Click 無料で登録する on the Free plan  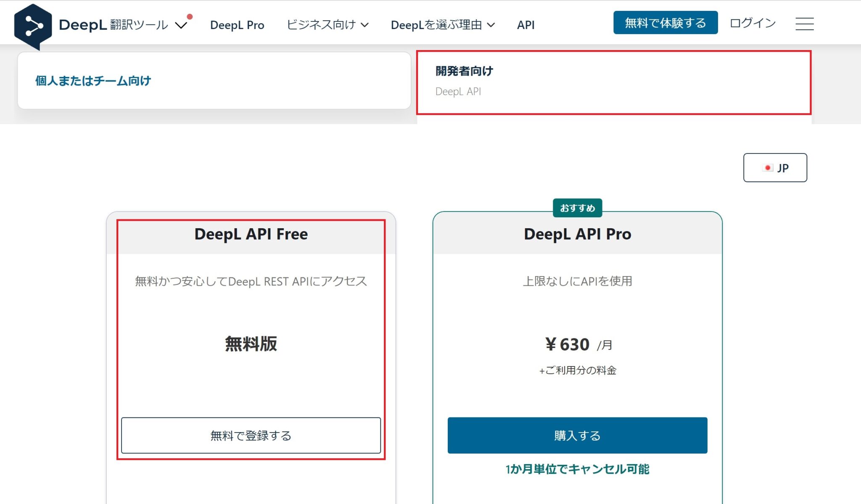251,436
